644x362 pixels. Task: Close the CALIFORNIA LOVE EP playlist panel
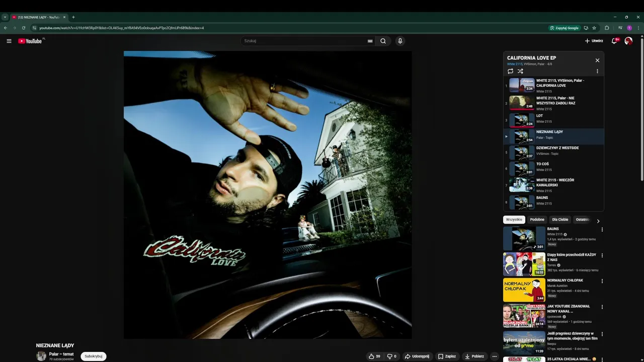597,60
